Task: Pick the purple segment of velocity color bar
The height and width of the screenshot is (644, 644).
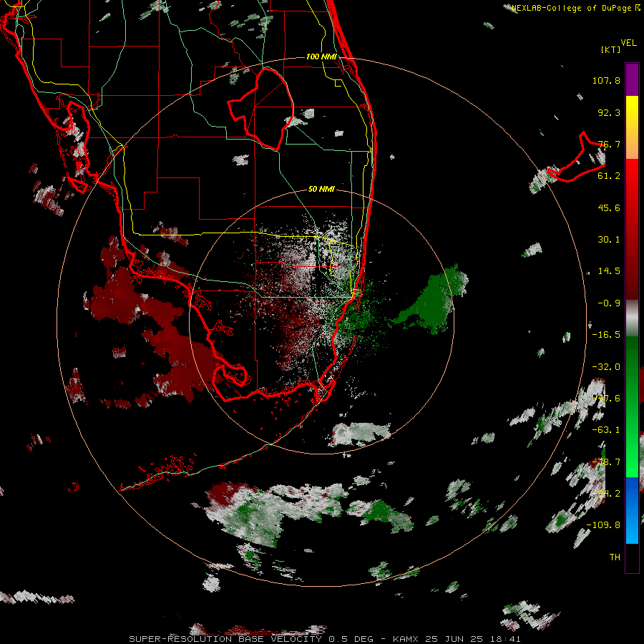Action: point(632,79)
